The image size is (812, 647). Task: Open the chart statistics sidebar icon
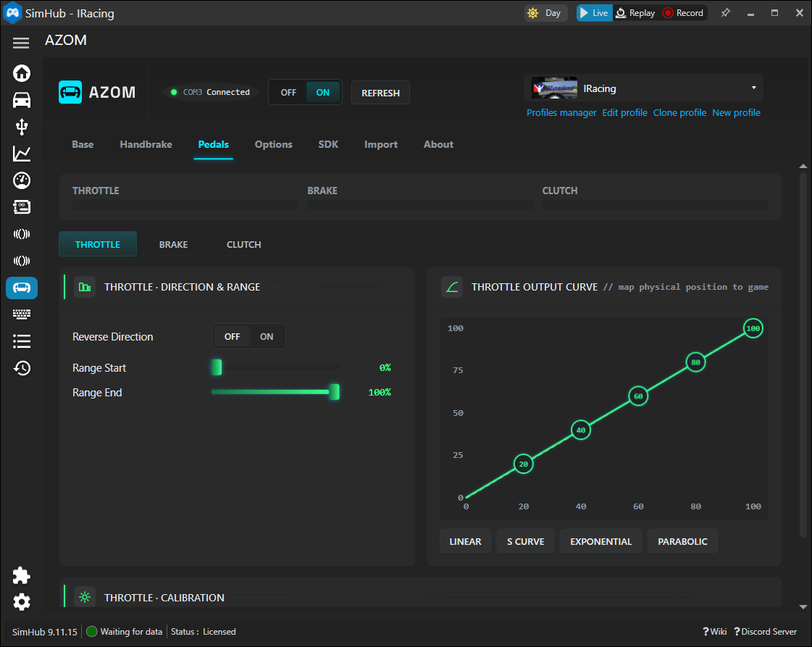point(21,154)
